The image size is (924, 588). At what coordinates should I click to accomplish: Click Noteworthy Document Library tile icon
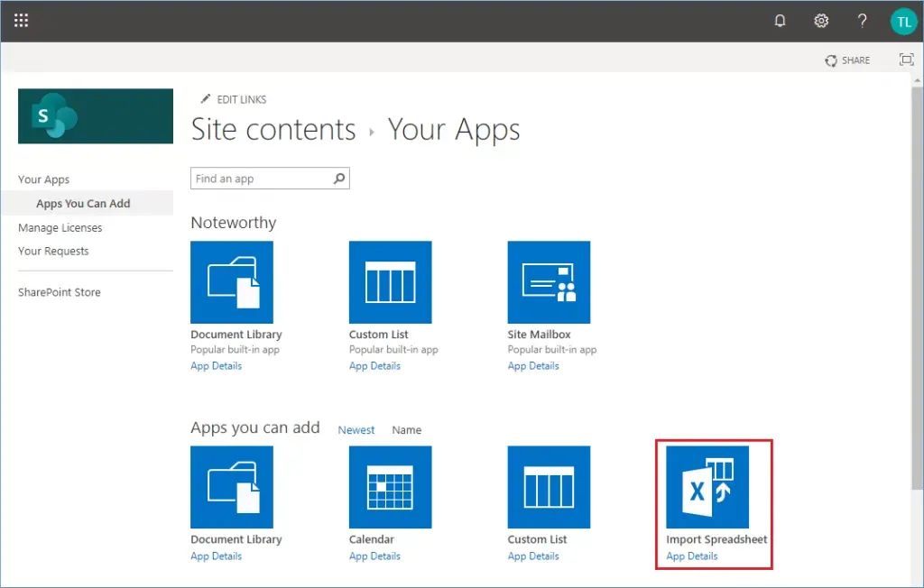(232, 282)
